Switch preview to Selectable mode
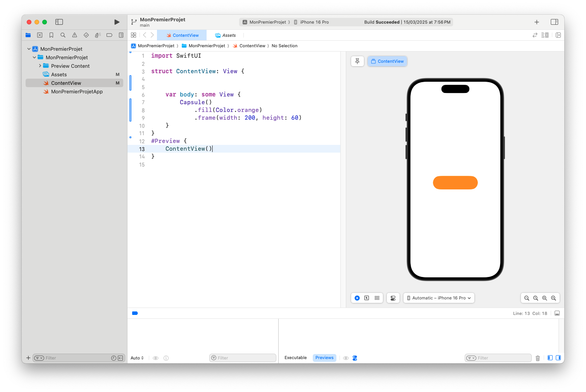586x392 pixels. pos(367,298)
